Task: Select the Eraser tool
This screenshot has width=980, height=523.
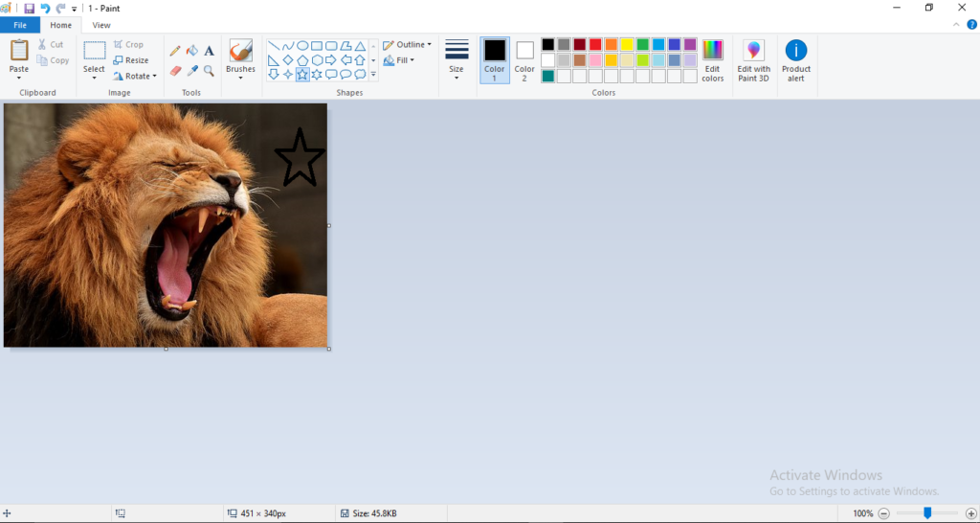Action: click(x=174, y=71)
